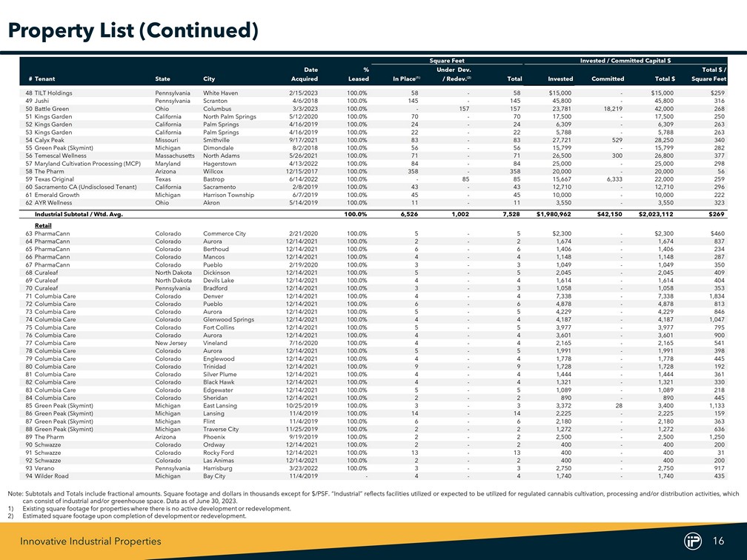Click the 'In Place' column header
Viewport: 747px width, 560px height.
tap(406, 79)
